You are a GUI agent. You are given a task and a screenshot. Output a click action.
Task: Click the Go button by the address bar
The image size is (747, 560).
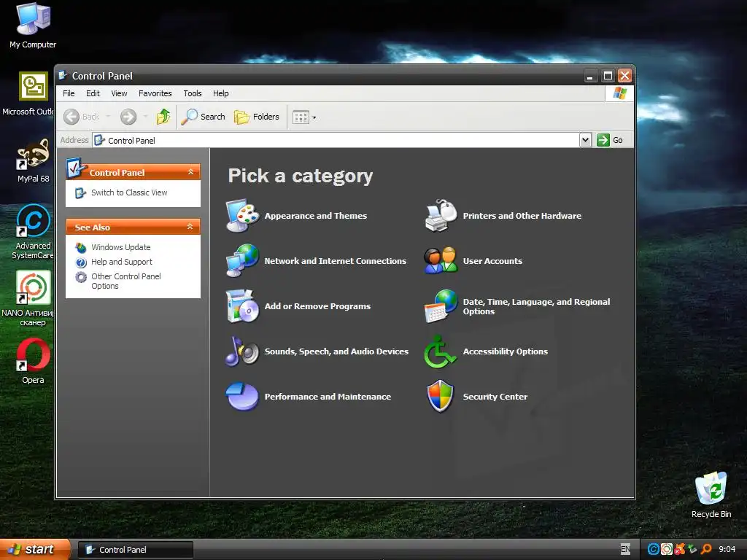click(611, 140)
